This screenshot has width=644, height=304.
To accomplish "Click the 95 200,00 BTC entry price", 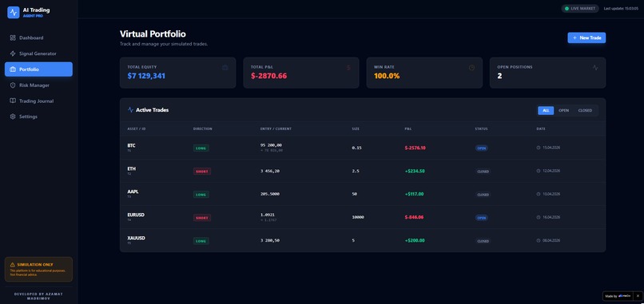I will coord(271,145).
